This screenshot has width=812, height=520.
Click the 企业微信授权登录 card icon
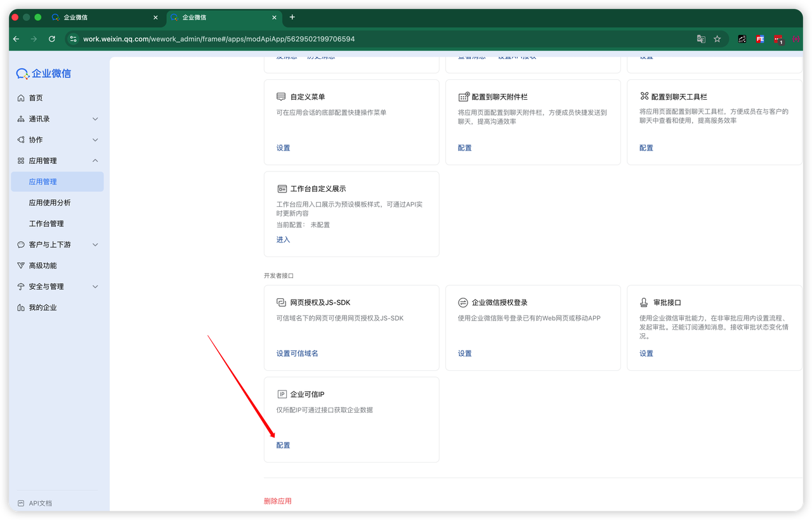tap(463, 302)
